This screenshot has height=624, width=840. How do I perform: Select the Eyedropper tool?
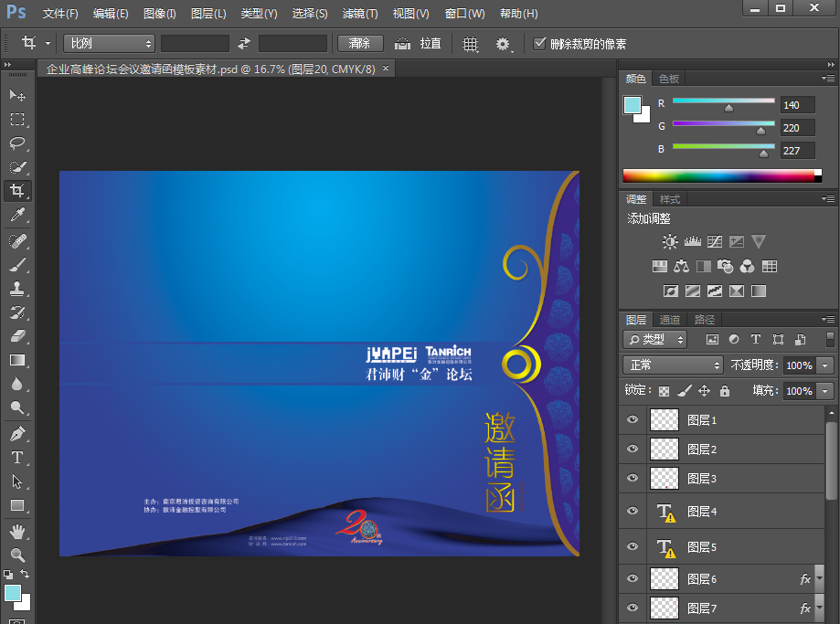[17, 215]
